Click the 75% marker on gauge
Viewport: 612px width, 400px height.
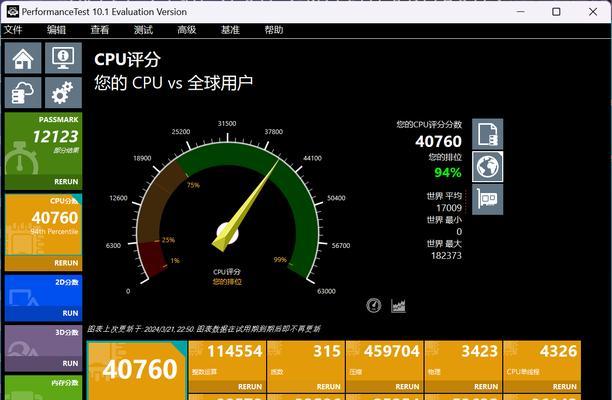coord(193,185)
